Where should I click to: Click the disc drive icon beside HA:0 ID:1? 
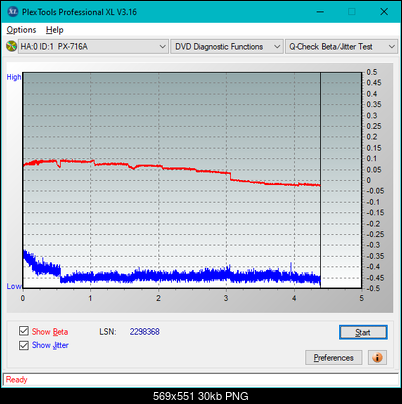(11, 46)
